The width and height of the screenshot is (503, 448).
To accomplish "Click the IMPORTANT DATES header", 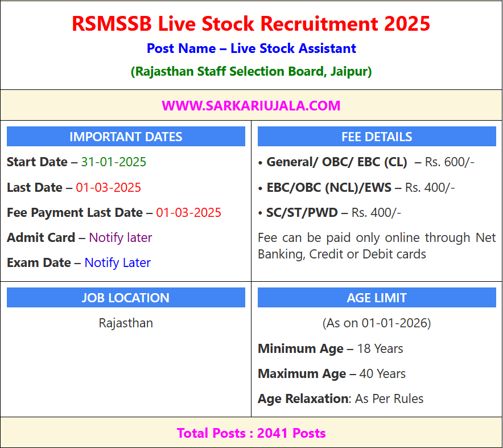I will 126,137.
